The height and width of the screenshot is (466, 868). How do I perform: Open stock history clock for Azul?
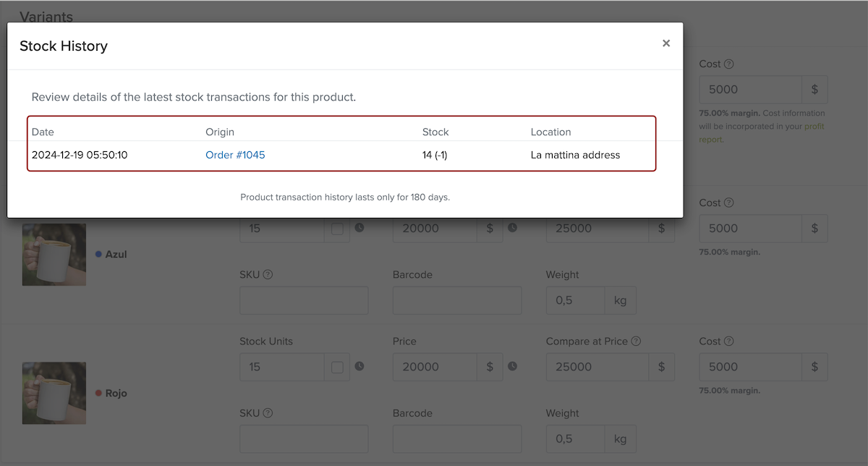pyautogui.click(x=359, y=227)
